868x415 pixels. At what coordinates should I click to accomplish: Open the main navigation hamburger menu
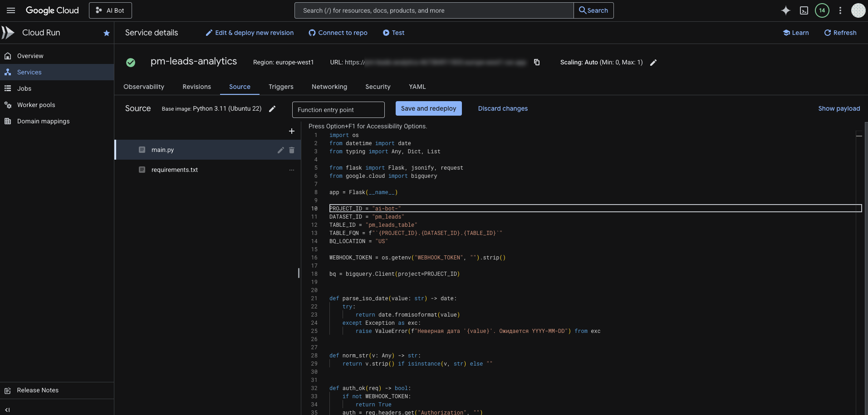11,10
